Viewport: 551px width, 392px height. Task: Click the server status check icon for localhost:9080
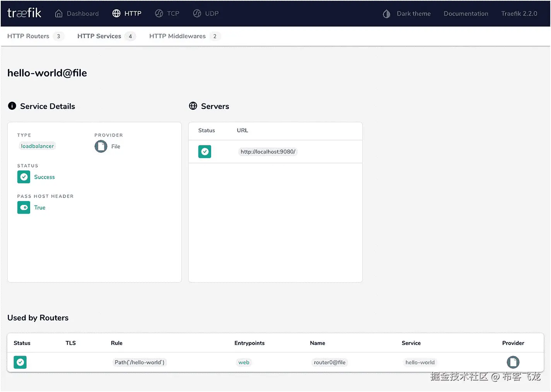[x=205, y=152]
